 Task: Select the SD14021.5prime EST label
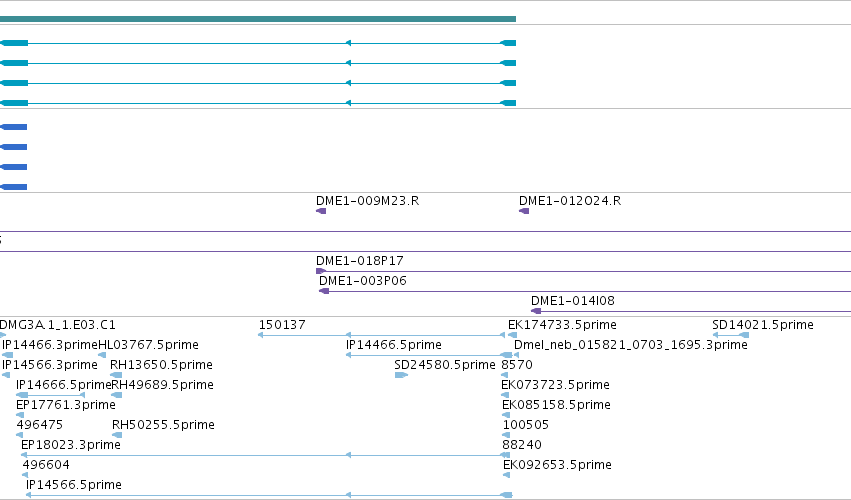763,325
